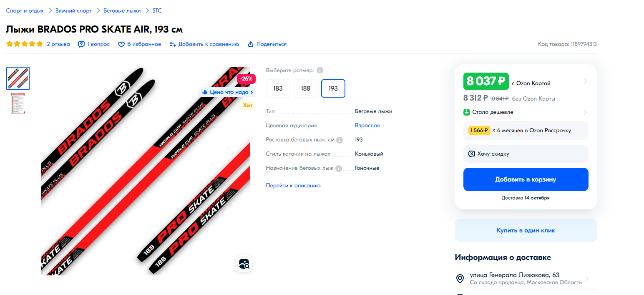This screenshot has width=644, height=295.
Task: Click Добавить в корзину button
Action: pyautogui.click(x=526, y=179)
